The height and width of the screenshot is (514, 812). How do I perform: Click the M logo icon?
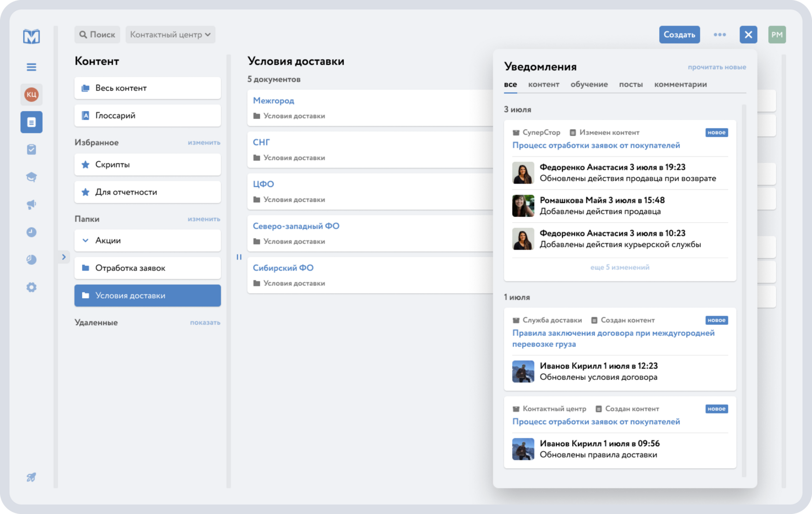click(x=31, y=36)
